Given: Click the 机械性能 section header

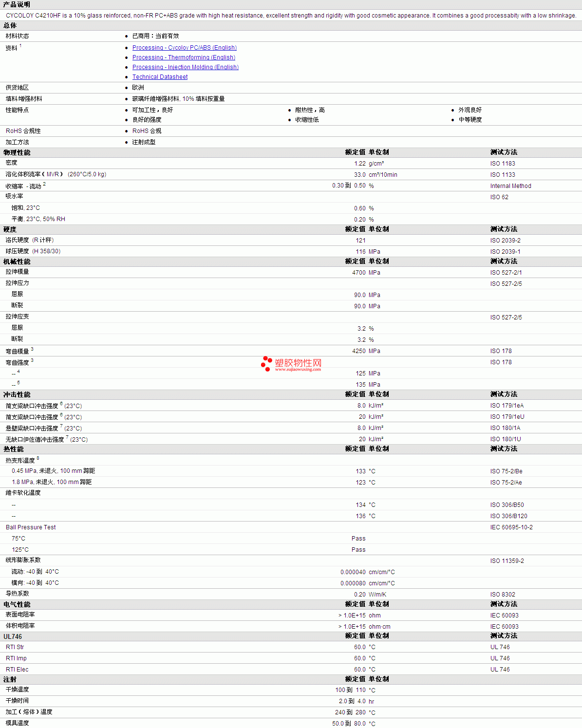Looking at the screenshot, I should click(17, 261).
